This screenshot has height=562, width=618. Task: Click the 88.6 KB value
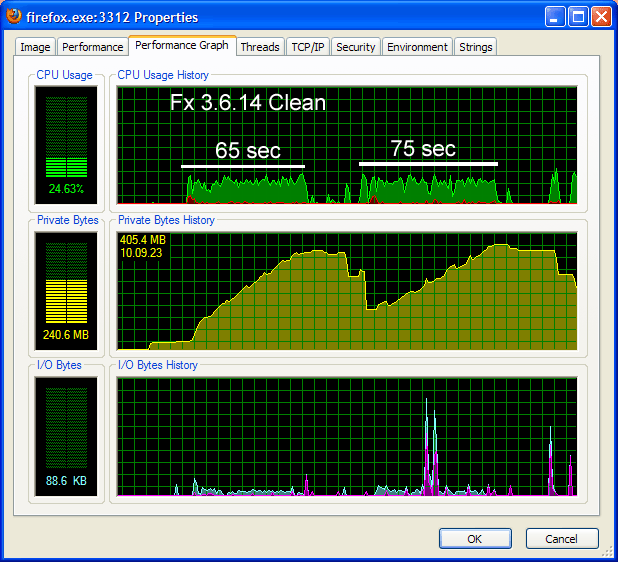click(x=66, y=481)
